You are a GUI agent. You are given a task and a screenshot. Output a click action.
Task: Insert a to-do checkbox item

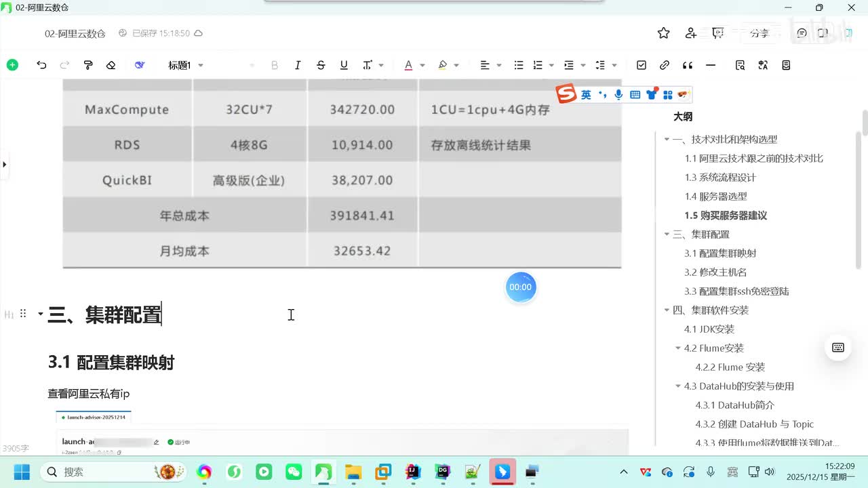pos(642,65)
